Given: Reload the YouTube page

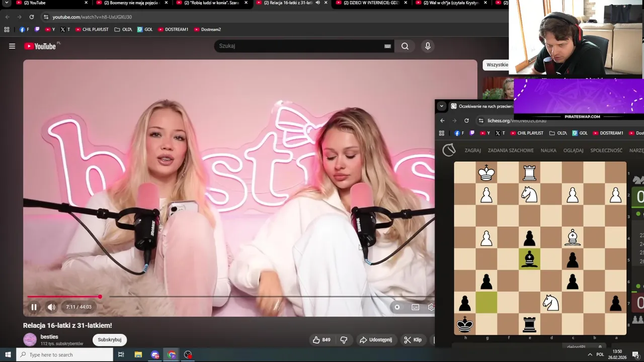Looking at the screenshot, I should [31, 17].
